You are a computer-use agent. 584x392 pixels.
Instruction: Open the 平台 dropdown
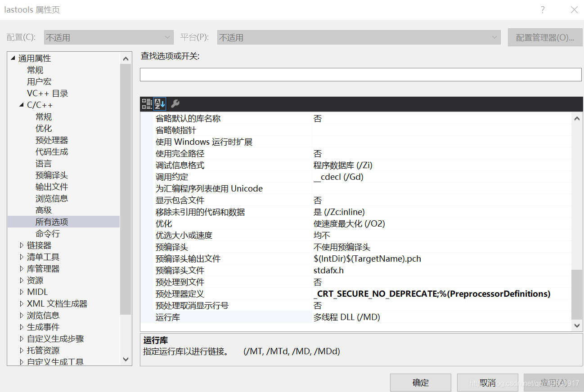pos(359,37)
